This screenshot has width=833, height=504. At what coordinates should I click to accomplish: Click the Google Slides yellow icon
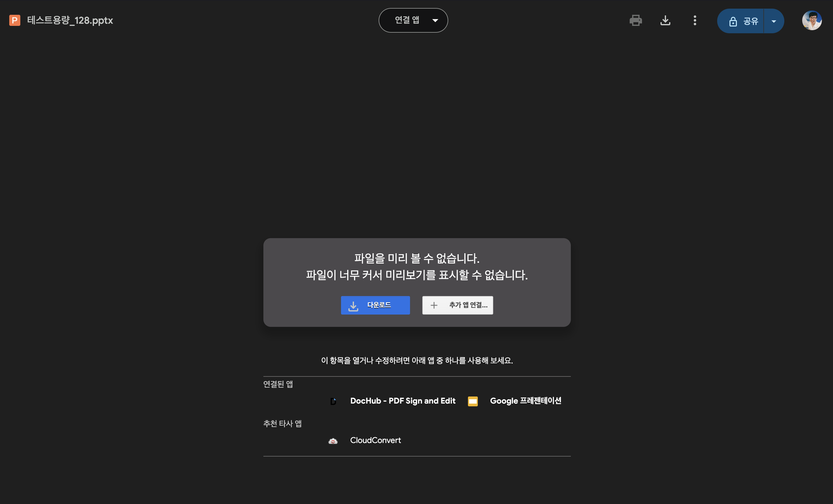coord(473,401)
